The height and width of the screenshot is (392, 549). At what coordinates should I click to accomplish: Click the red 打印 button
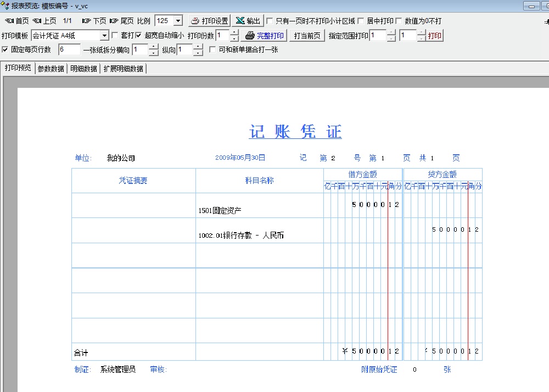434,36
